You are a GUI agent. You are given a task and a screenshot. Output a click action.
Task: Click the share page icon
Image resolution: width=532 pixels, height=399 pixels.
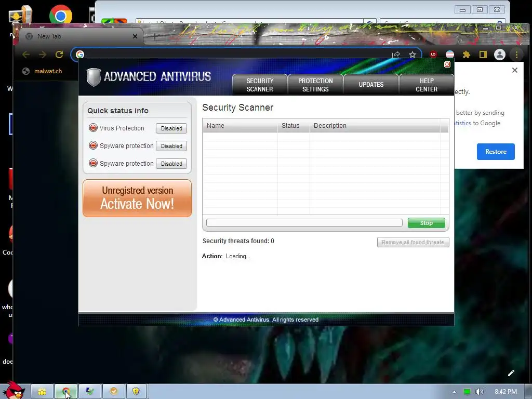(x=396, y=55)
